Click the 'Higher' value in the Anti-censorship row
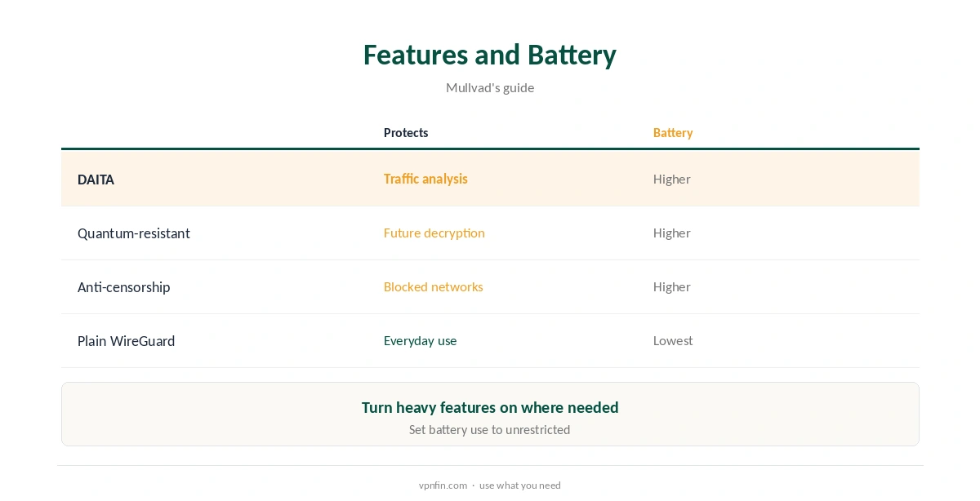980x501 pixels. click(672, 286)
